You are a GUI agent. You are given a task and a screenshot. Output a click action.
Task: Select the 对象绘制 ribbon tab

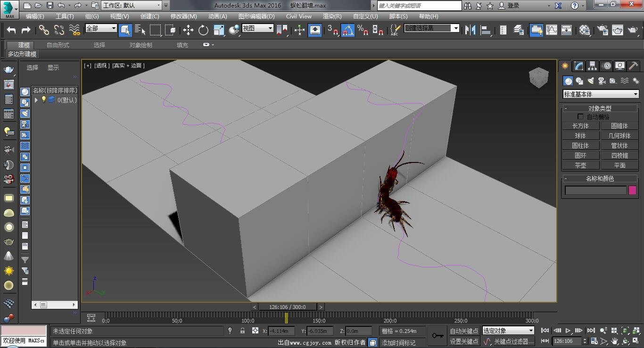coord(141,45)
